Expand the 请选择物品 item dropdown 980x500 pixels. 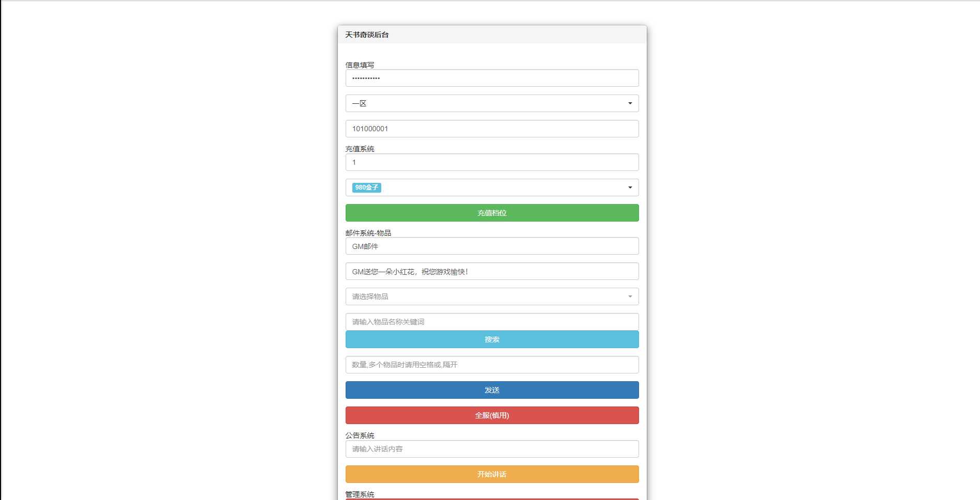click(x=492, y=296)
